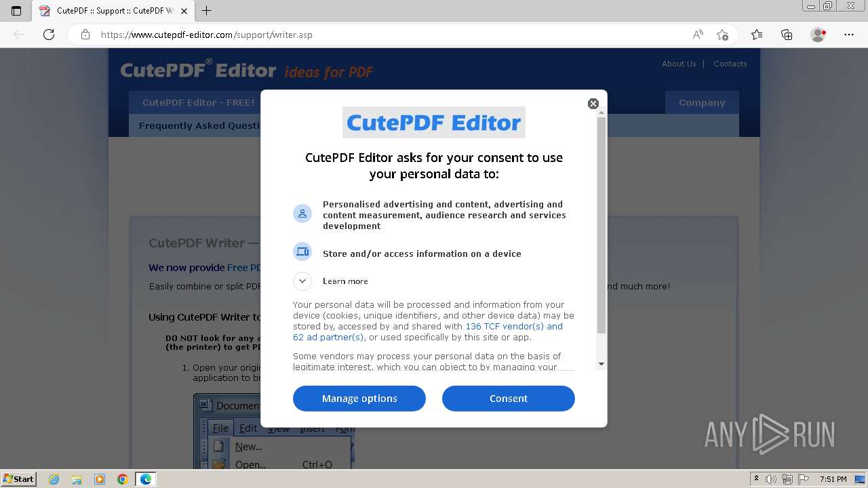Open Windows Media Player taskbar icon
868x488 pixels.
click(x=100, y=479)
